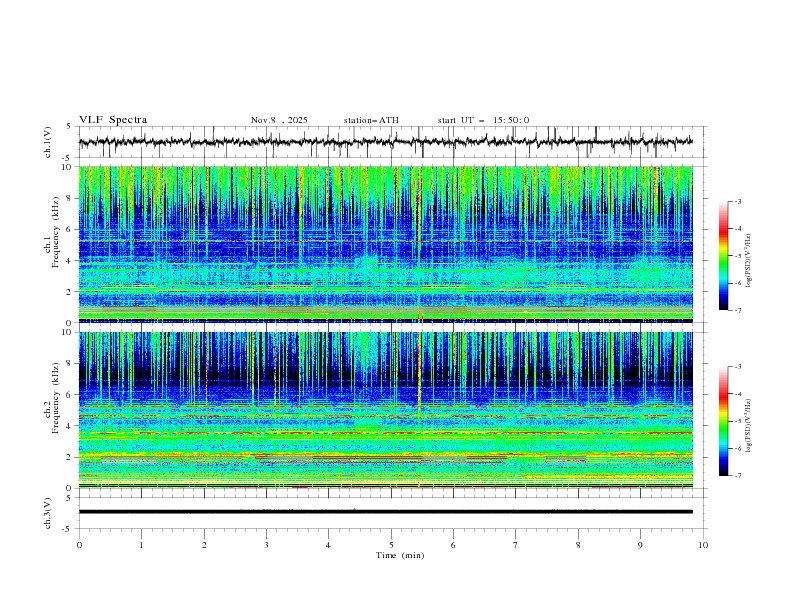Click the date label 'Nov.8 , 2025'
792x612 pixels.
[279, 120]
